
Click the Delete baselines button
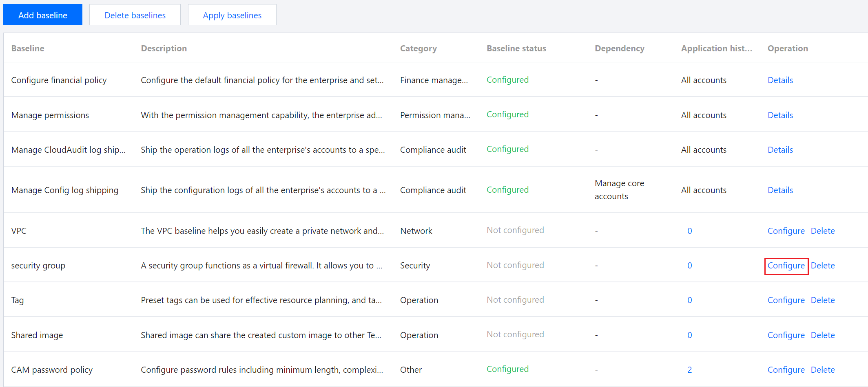135,15
